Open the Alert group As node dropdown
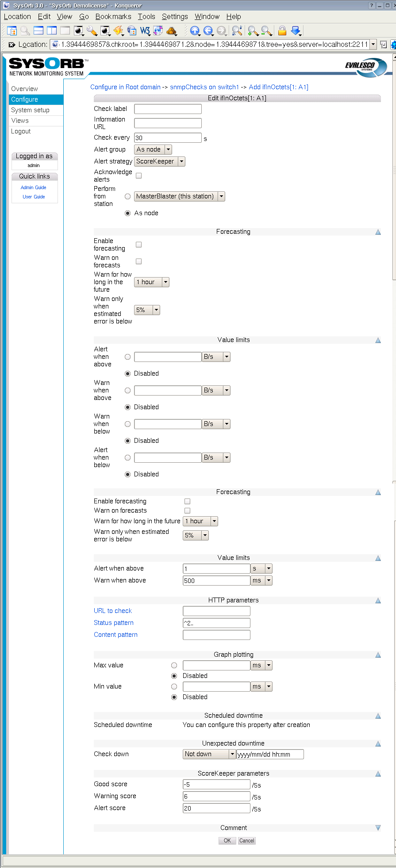 (153, 150)
